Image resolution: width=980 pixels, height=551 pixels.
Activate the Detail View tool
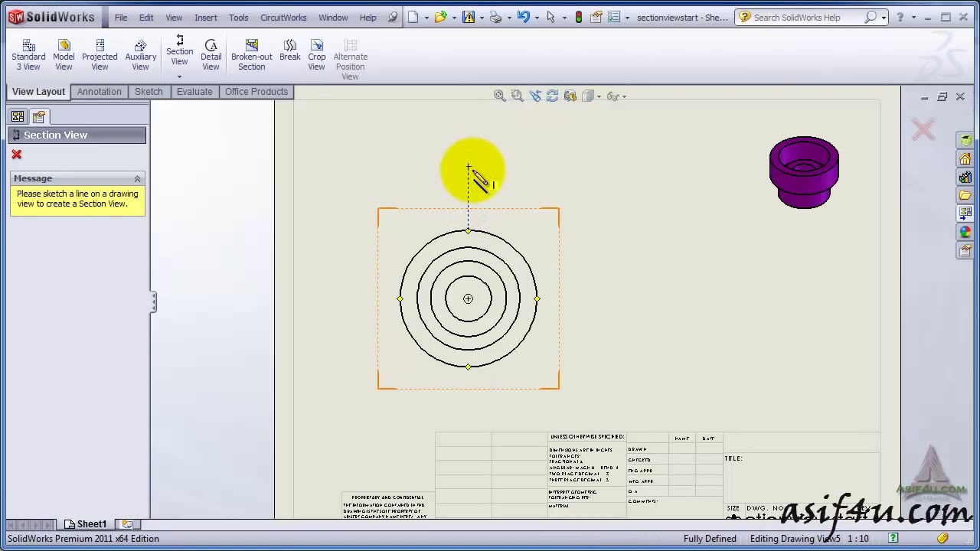point(211,55)
